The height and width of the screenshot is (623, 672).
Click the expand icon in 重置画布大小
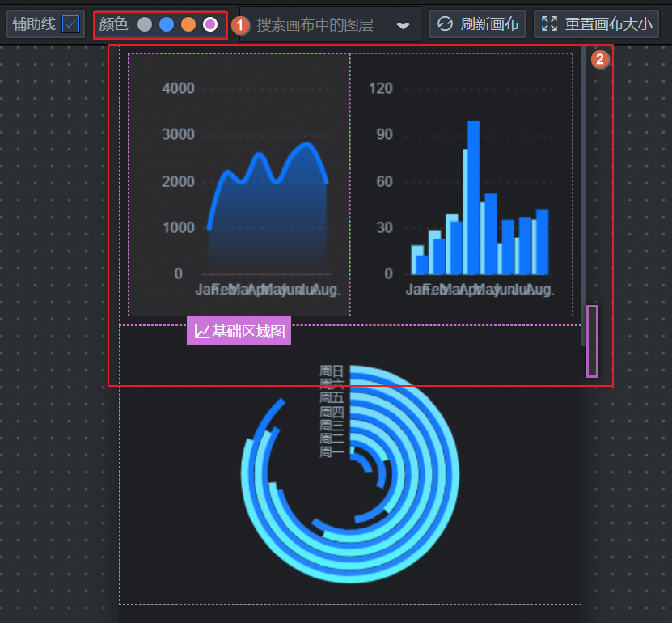[549, 23]
